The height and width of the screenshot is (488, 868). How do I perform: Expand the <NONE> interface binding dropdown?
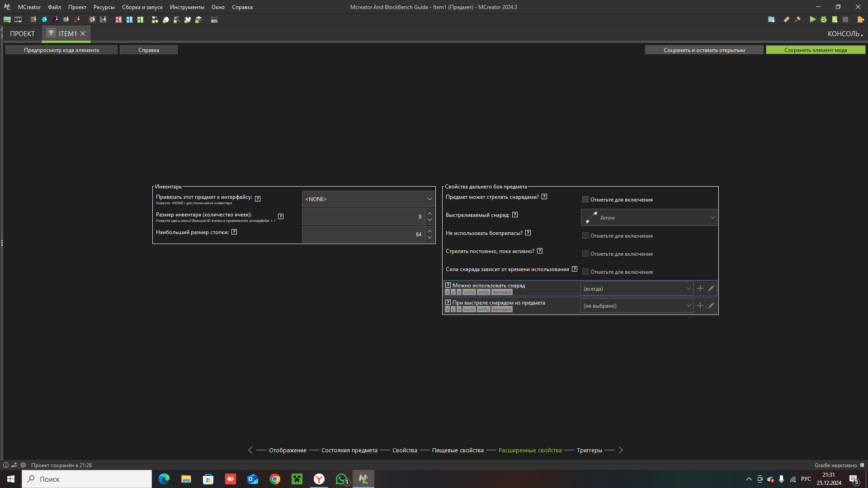pos(368,199)
